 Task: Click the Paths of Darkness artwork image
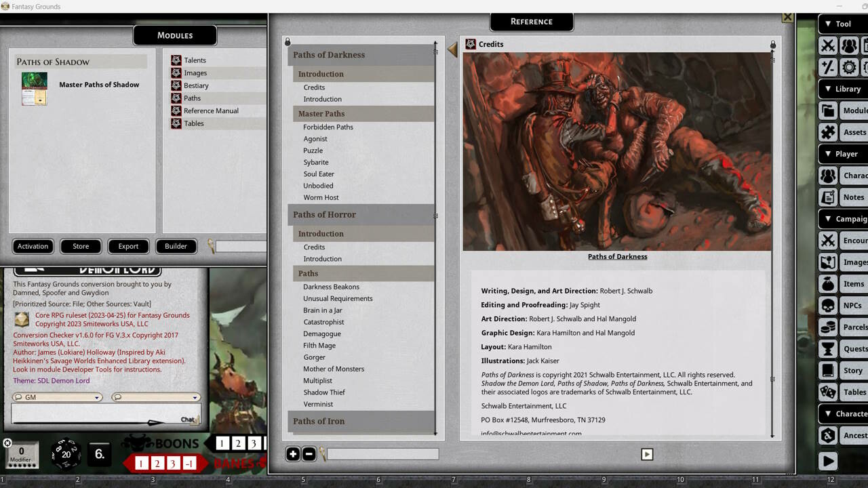coord(617,149)
